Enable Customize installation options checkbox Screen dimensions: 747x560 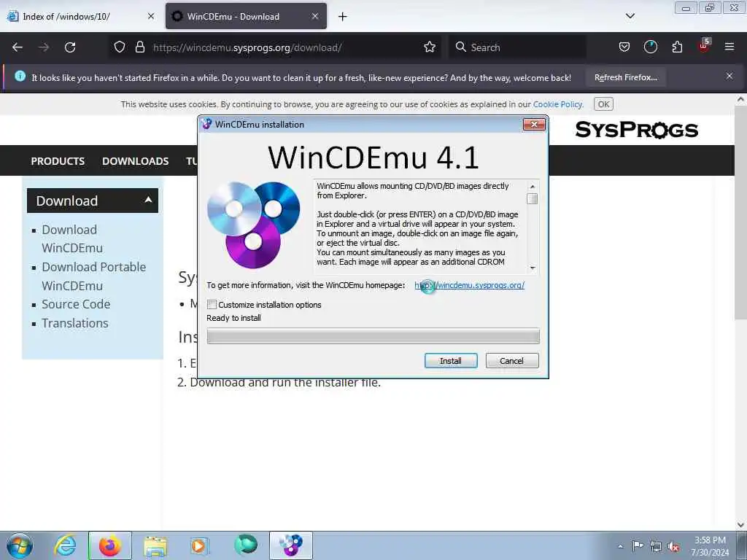(x=212, y=305)
